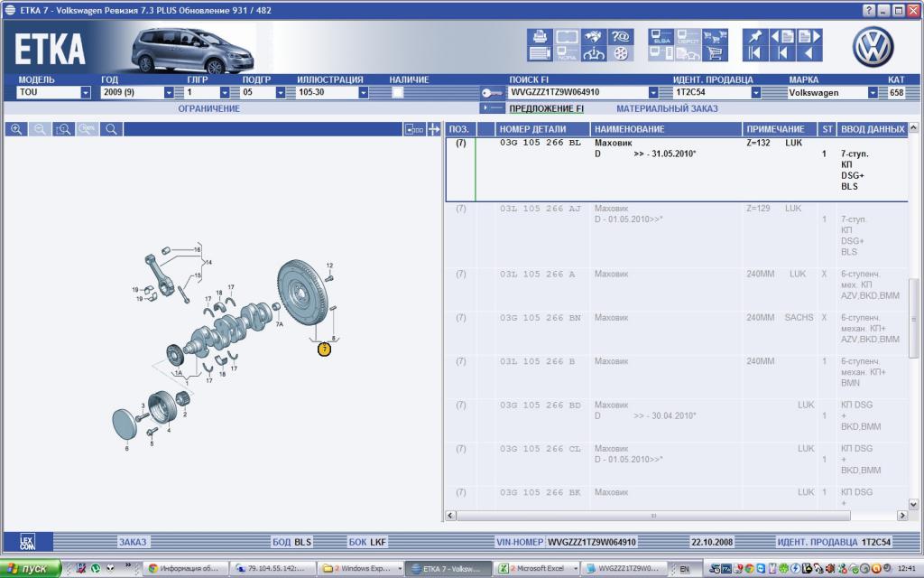Click the single-bar previous group icon
The width and height of the screenshot is (924, 578).
coord(782,53)
